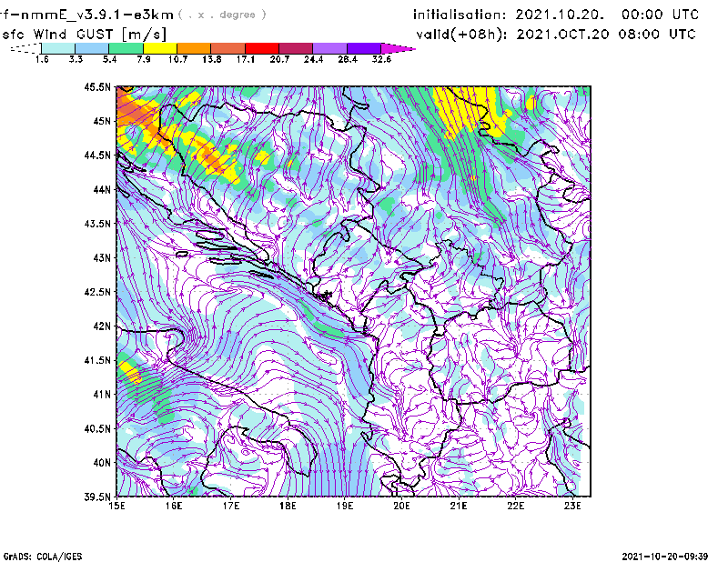This screenshot has height=562, width=728.
Task: Click the "21E" longitude label
Action: tap(459, 506)
